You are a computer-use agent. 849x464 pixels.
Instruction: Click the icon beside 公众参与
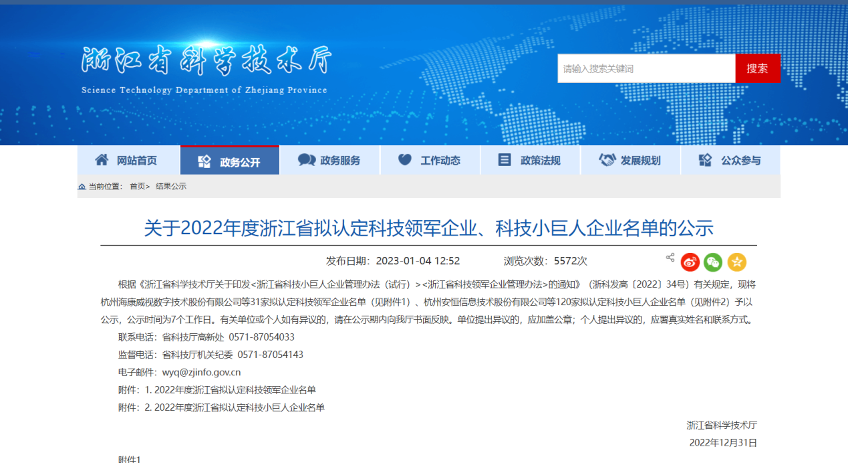click(x=704, y=160)
